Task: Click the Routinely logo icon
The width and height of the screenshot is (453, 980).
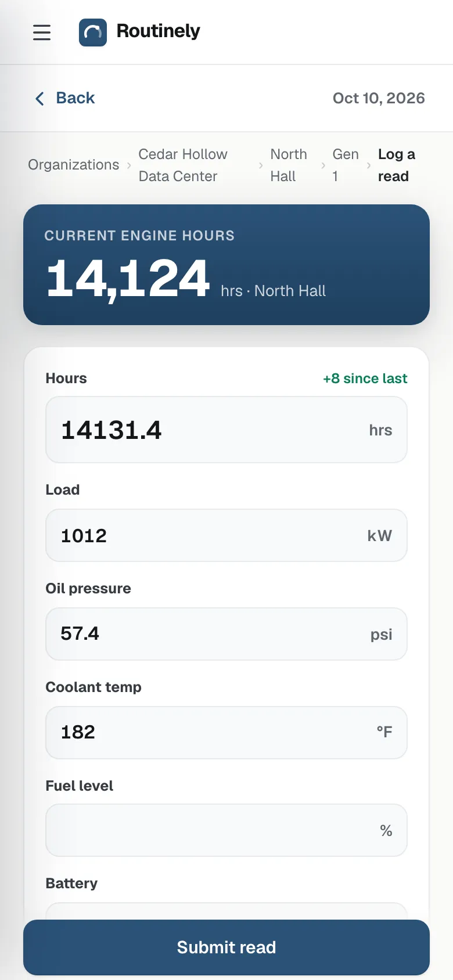Action: (x=93, y=33)
